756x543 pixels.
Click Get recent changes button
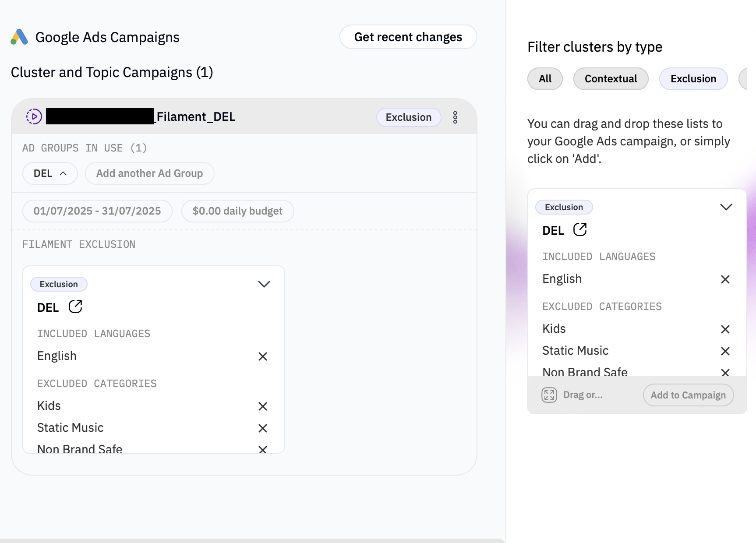coord(408,37)
